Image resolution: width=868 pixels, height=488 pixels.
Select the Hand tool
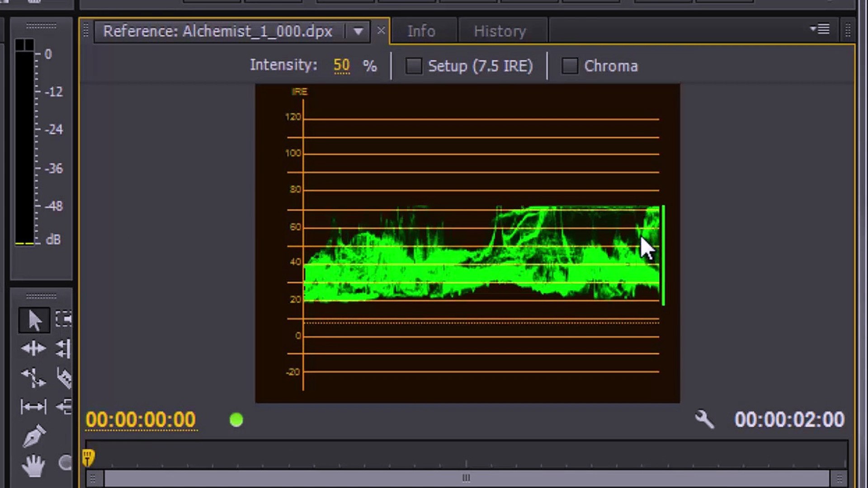[33, 465]
